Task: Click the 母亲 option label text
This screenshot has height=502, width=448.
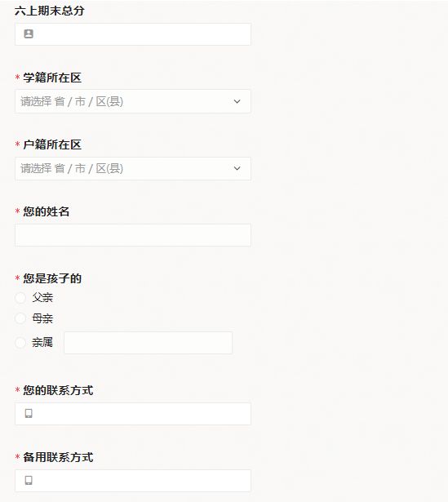Action: [x=42, y=318]
